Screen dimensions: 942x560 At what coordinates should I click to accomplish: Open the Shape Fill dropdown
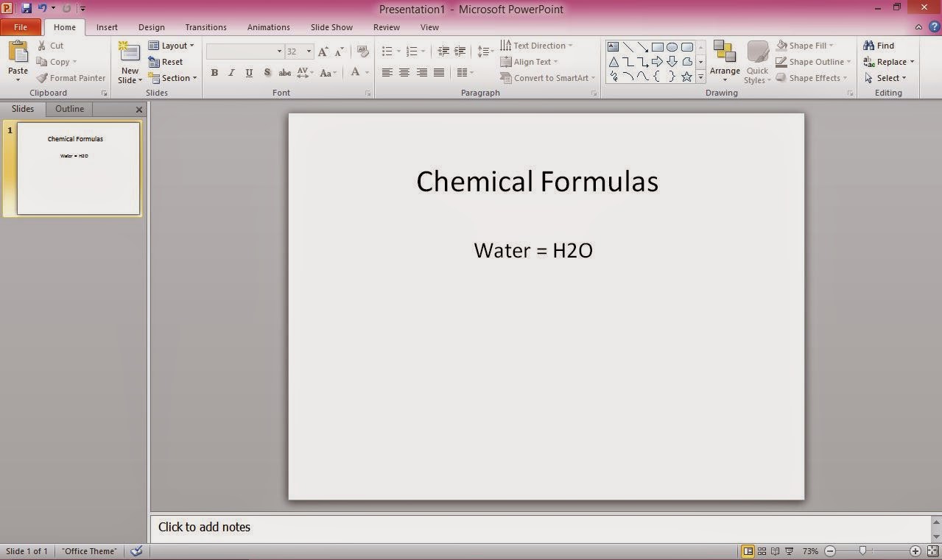[804, 46]
